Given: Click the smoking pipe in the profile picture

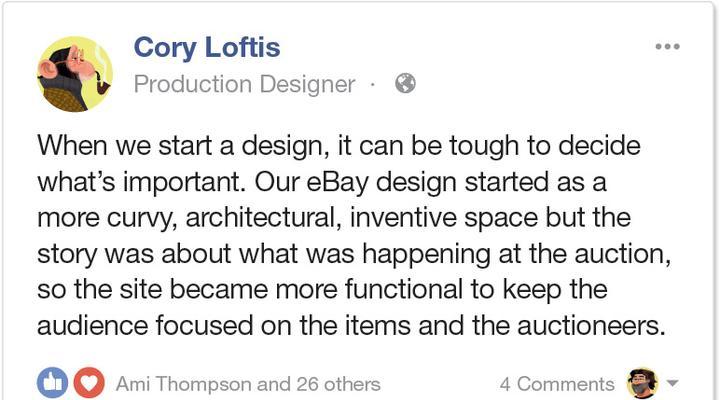Looking at the screenshot, I should [x=103, y=85].
